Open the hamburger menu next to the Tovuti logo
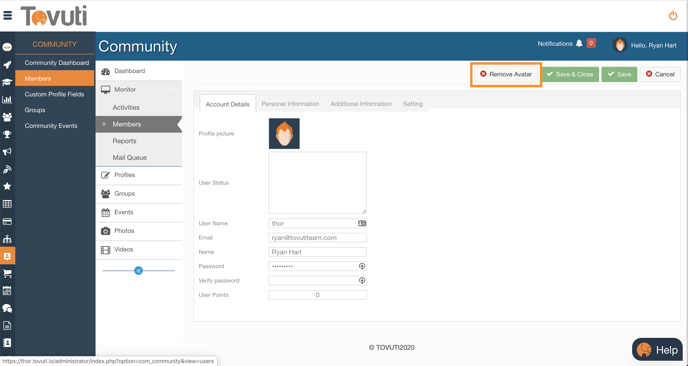The height and width of the screenshot is (366, 688). point(7,15)
